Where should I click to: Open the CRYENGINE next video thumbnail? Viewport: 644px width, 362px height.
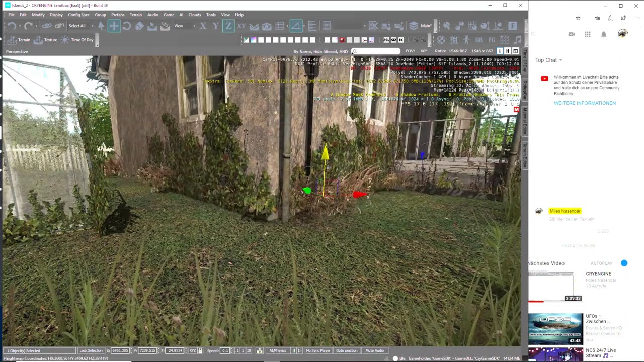555,287
